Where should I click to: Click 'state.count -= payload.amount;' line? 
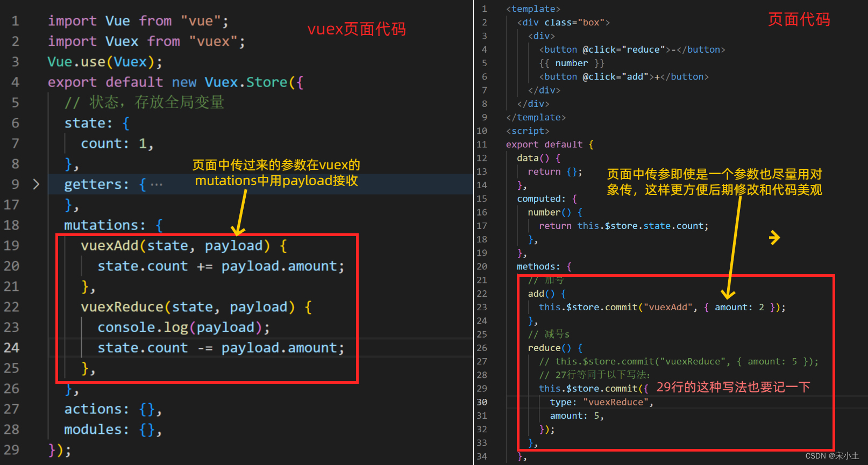(x=221, y=348)
